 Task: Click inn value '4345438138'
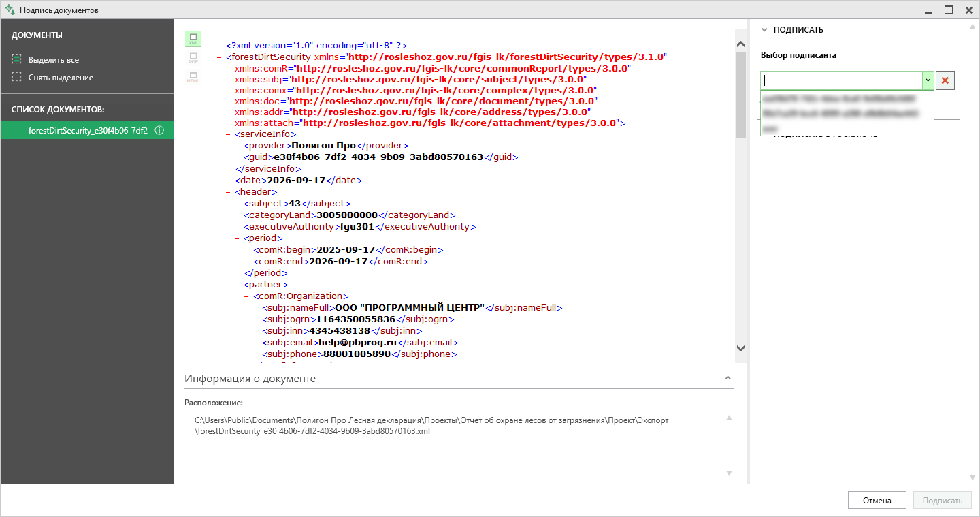coord(340,331)
